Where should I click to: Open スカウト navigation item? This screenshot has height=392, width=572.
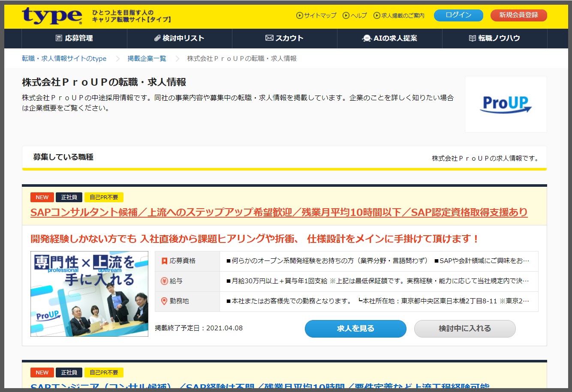(284, 38)
